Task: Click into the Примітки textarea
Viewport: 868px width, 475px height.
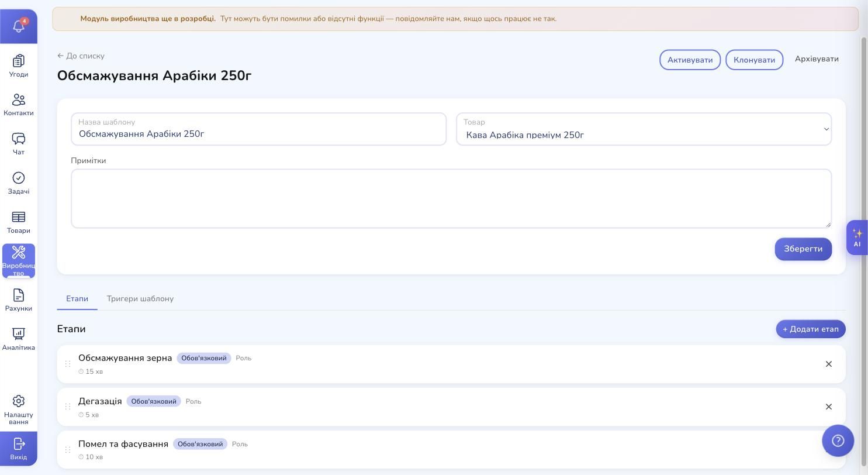Action: [x=451, y=198]
